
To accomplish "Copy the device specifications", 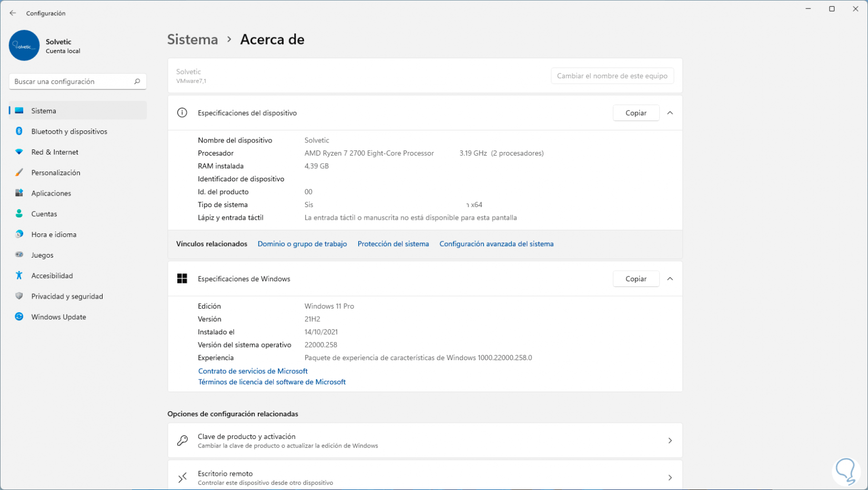I will coord(635,113).
